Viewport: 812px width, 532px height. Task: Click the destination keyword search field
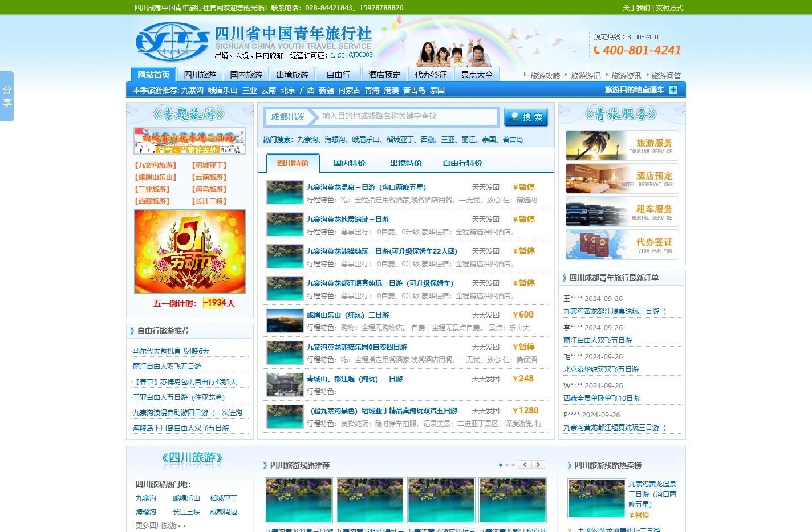point(407,116)
